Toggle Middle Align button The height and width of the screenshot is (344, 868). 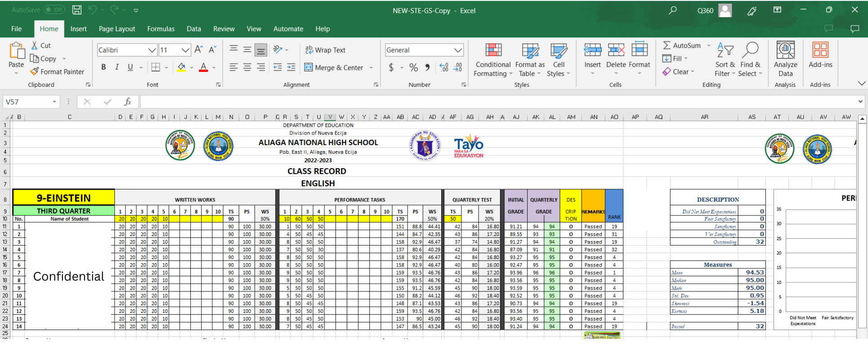pyautogui.click(x=247, y=49)
